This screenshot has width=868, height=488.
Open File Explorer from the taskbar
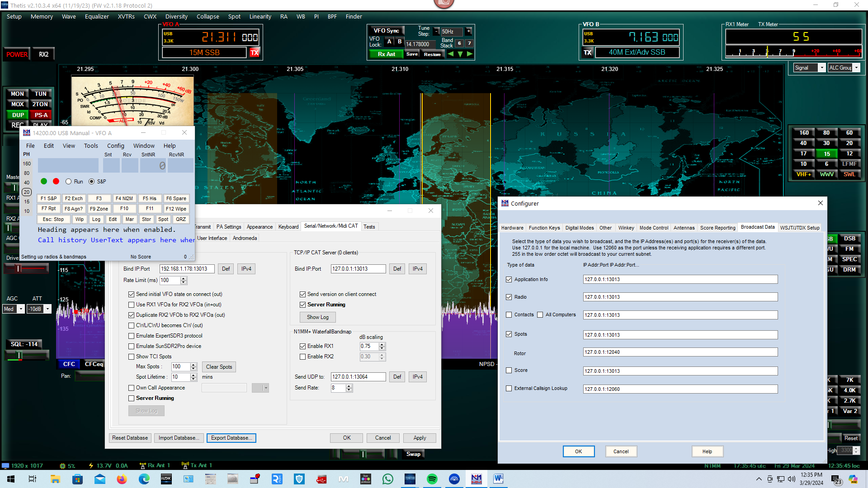55,479
